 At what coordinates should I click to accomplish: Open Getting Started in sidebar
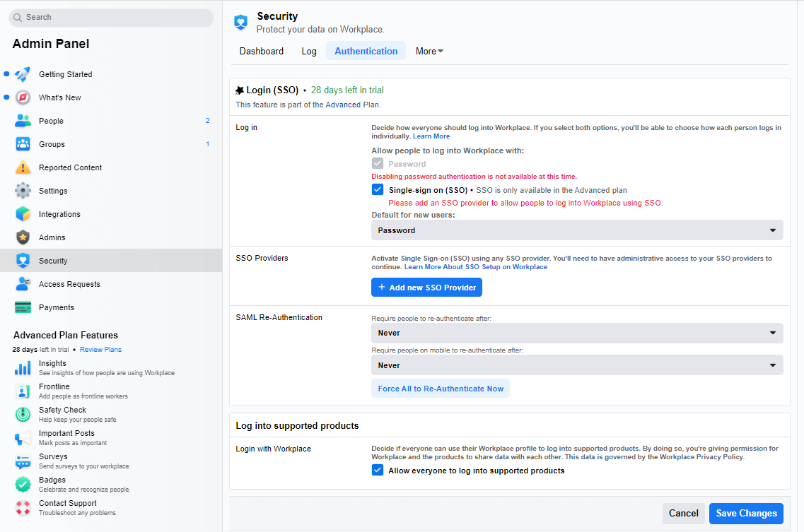click(111, 74)
